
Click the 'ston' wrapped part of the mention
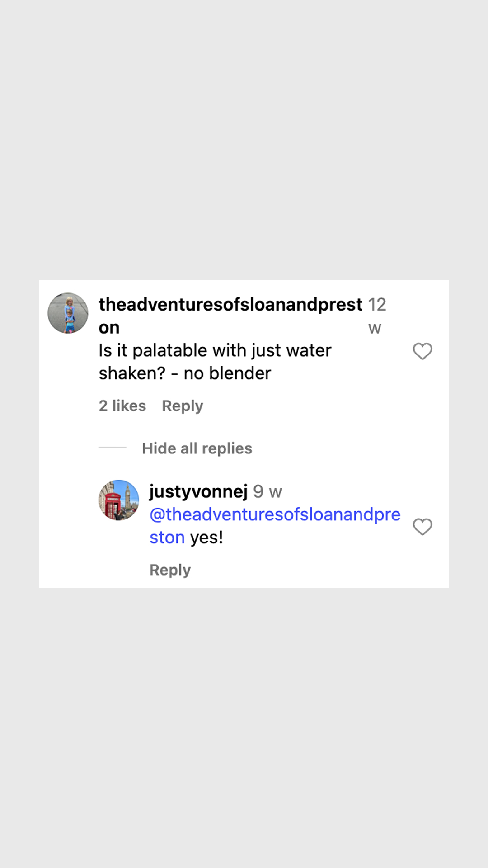(x=167, y=538)
